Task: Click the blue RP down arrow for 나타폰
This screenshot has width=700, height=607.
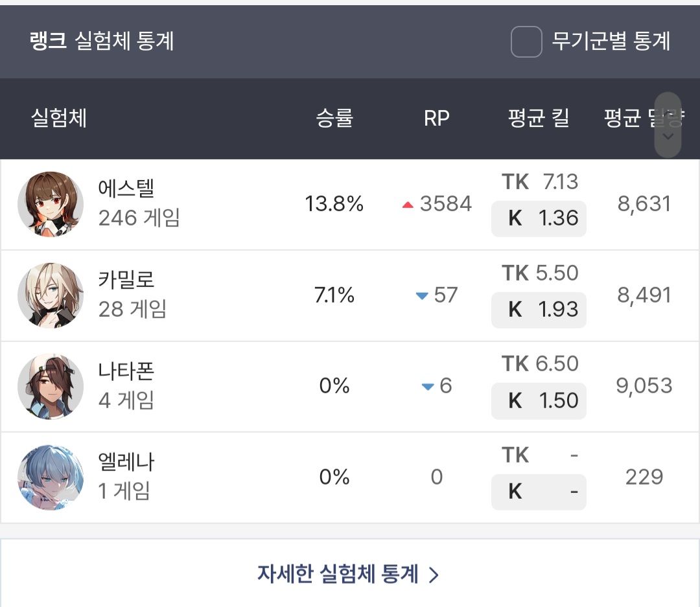Action: tap(427, 387)
